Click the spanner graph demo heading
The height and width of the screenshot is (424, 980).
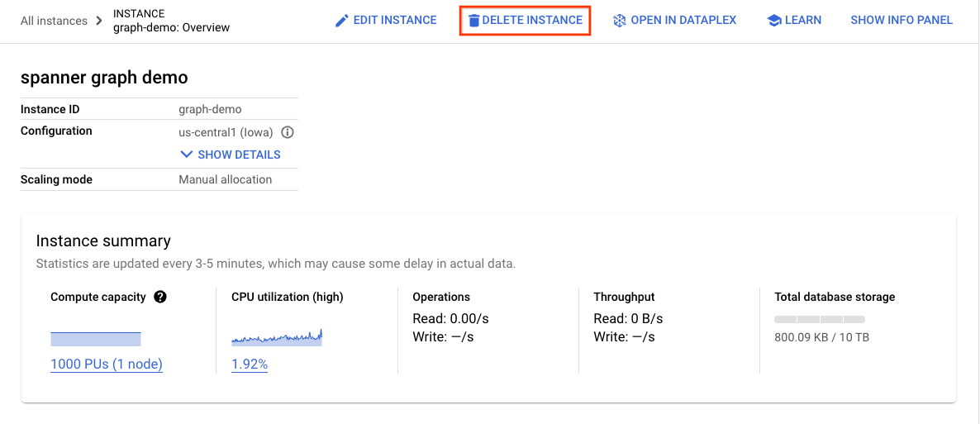tap(104, 78)
